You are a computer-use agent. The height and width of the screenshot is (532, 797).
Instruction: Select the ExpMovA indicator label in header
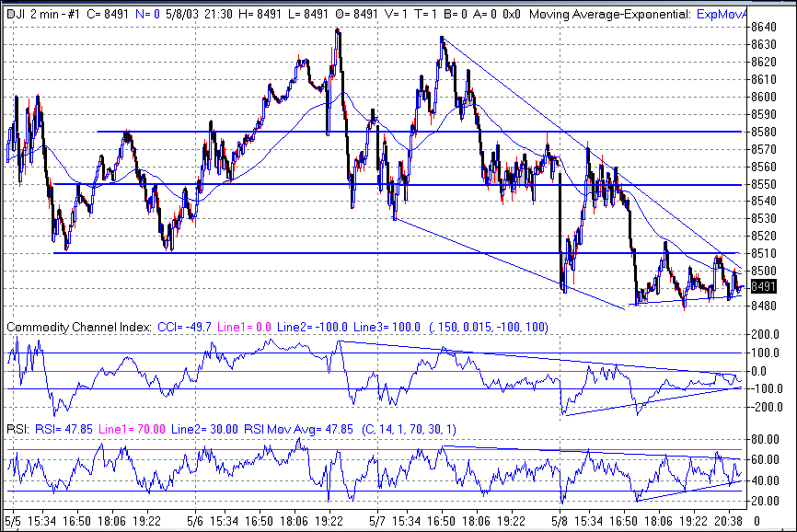(x=721, y=15)
